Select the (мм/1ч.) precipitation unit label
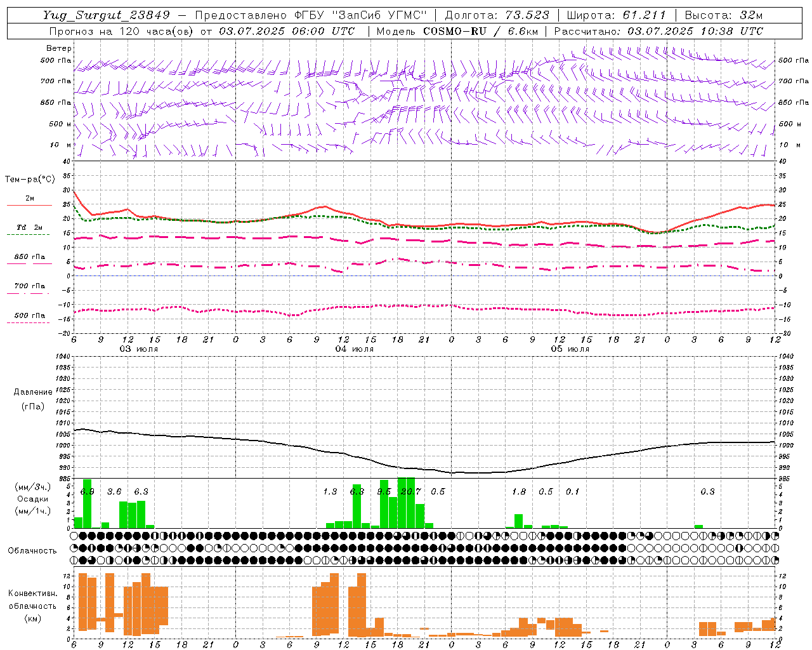812x650 pixels. click(x=33, y=511)
